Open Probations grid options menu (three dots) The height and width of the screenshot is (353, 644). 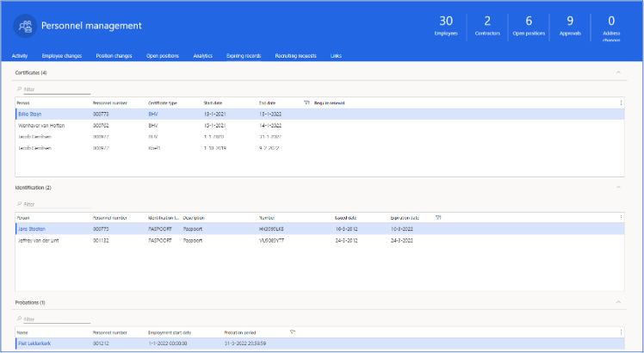[x=621, y=332]
